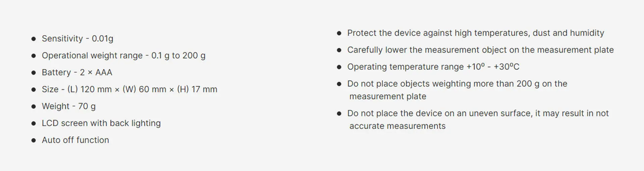Click Operating temperature range +10° - +30°C
Image resolution: width=644 pixels, height=171 pixels.
click(x=433, y=67)
